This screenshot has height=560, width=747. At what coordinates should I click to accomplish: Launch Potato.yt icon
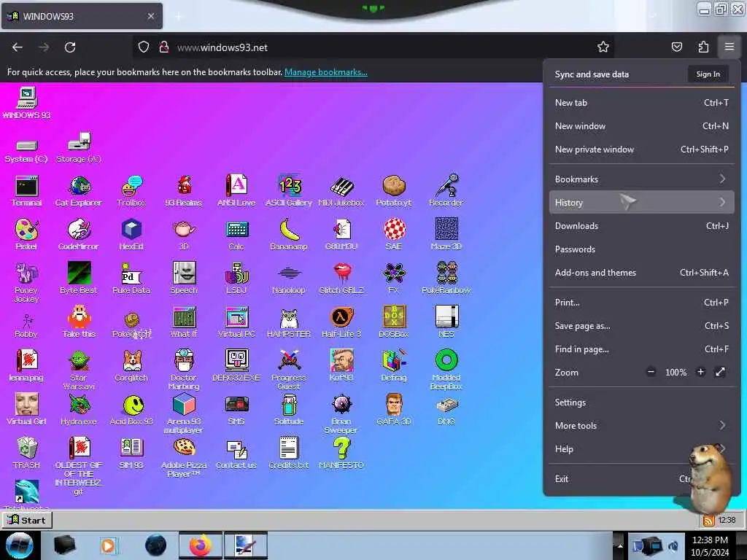pyautogui.click(x=393, y=190)
